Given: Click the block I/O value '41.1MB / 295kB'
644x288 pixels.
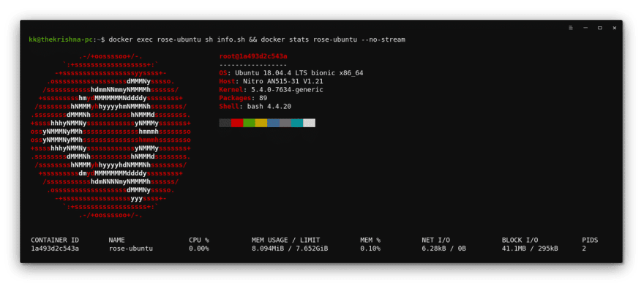Looking at the screenshot, I should point(530,249).
